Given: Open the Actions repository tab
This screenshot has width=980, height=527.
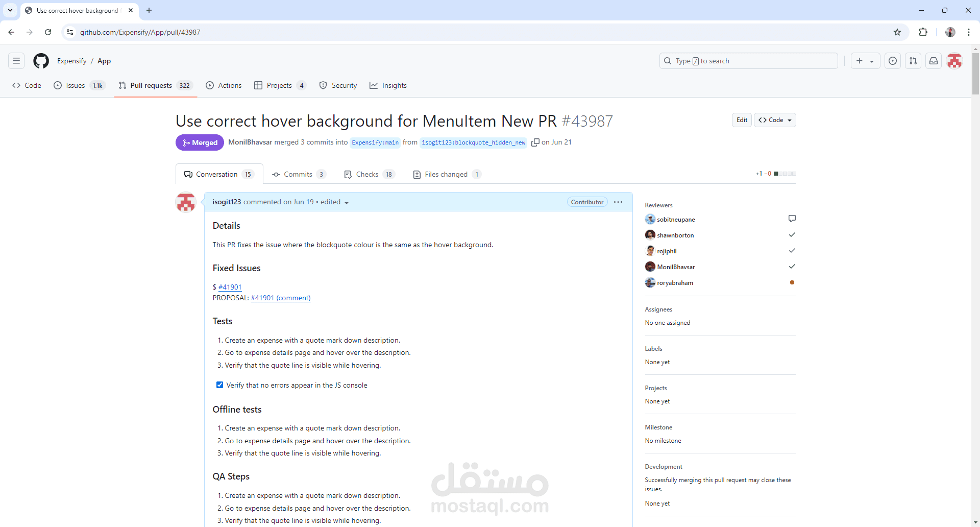Looking at the screenshot, I should point(224,85).
